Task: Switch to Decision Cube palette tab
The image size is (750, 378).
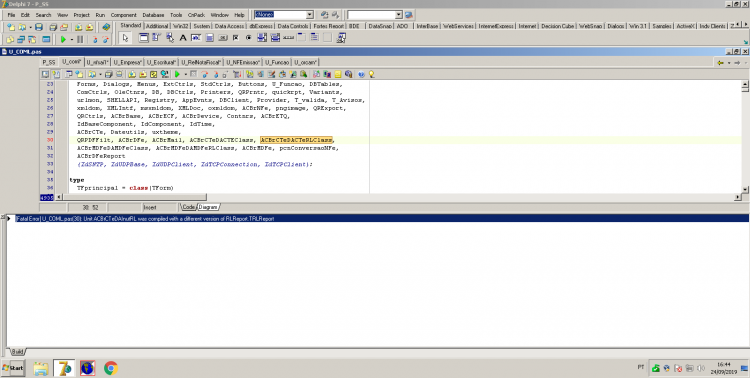Action: 557,26
